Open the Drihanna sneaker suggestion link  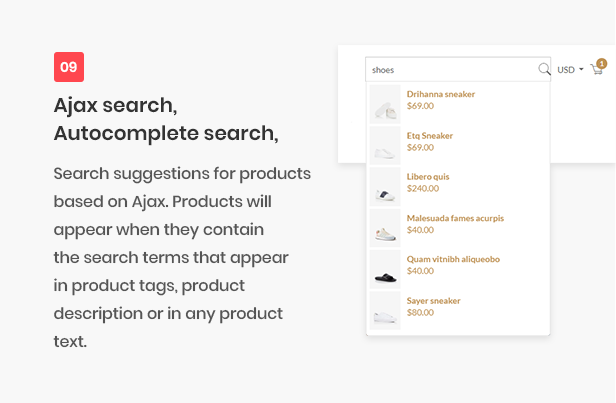point(441,94)
